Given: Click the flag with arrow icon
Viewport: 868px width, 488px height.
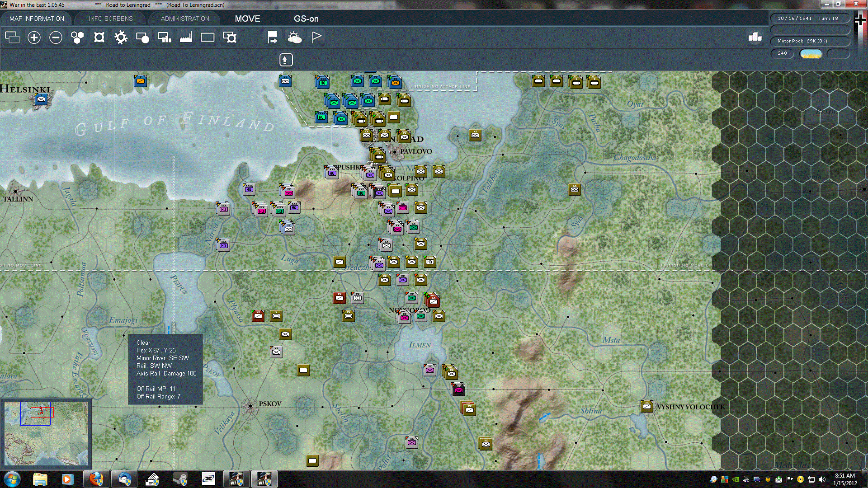Looking at the screenshot, I should click(273, 37).
